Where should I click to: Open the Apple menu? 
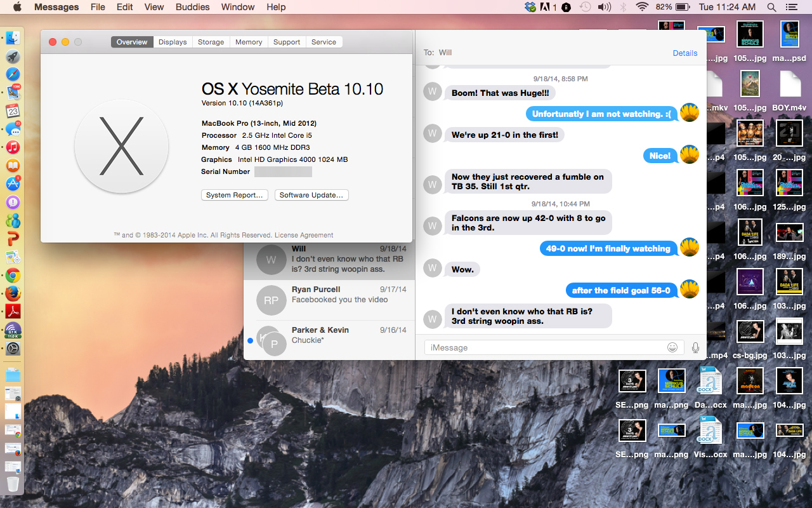(x=17, y=7)
